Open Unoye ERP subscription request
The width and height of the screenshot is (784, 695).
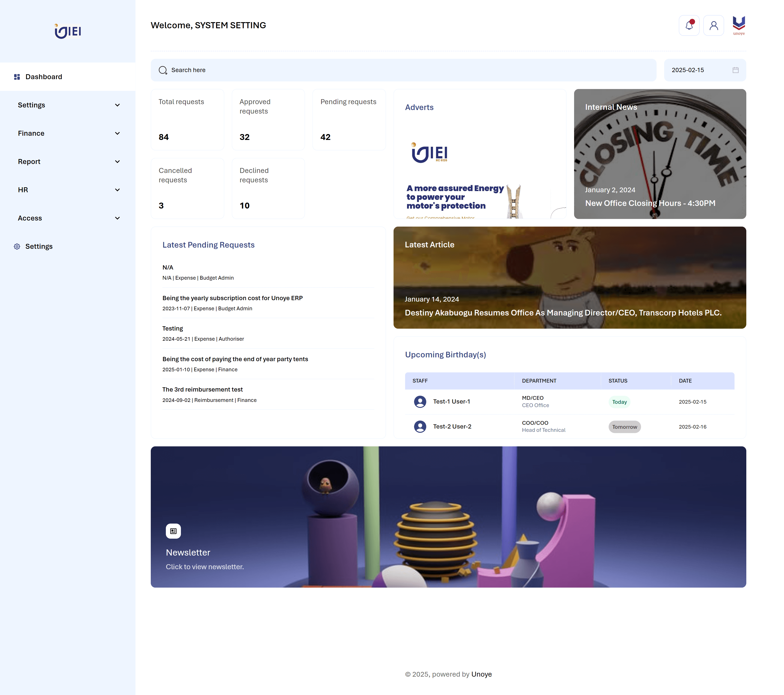(268, 303)
